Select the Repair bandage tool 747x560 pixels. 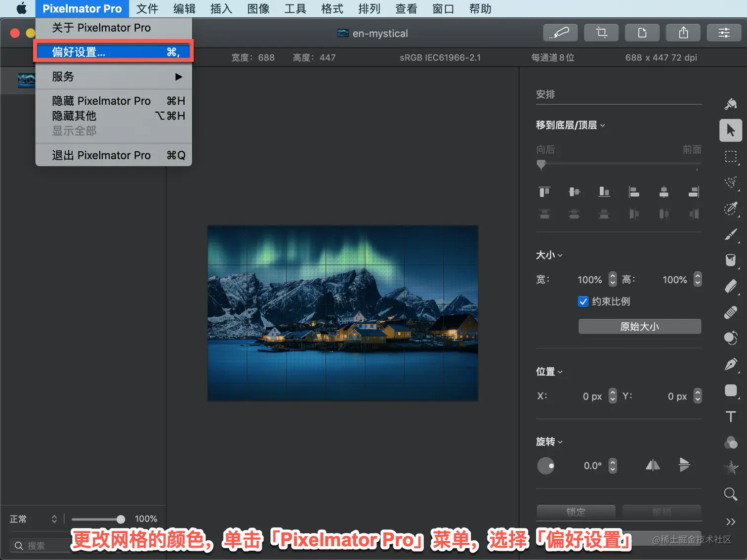(731, 312)
